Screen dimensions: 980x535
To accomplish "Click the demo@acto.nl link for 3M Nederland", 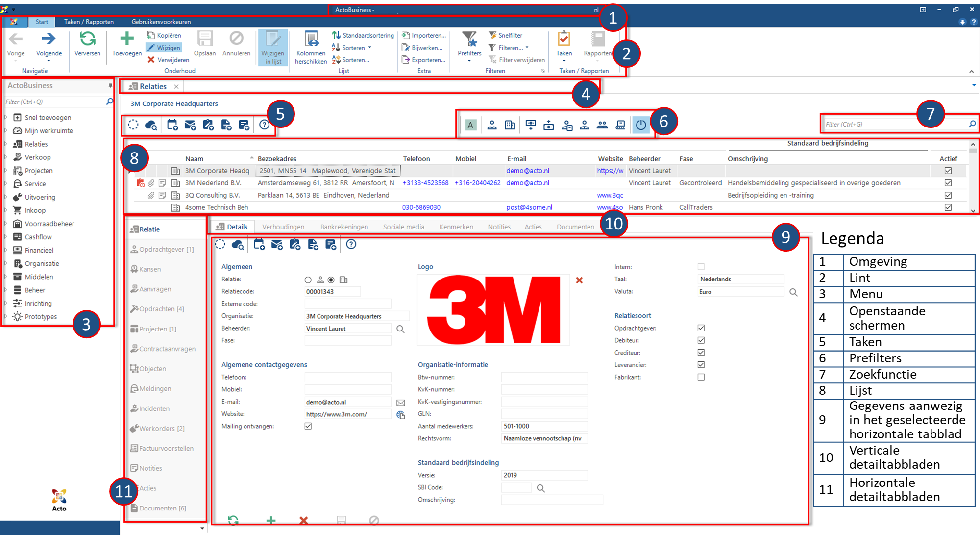I will (527, 183).
